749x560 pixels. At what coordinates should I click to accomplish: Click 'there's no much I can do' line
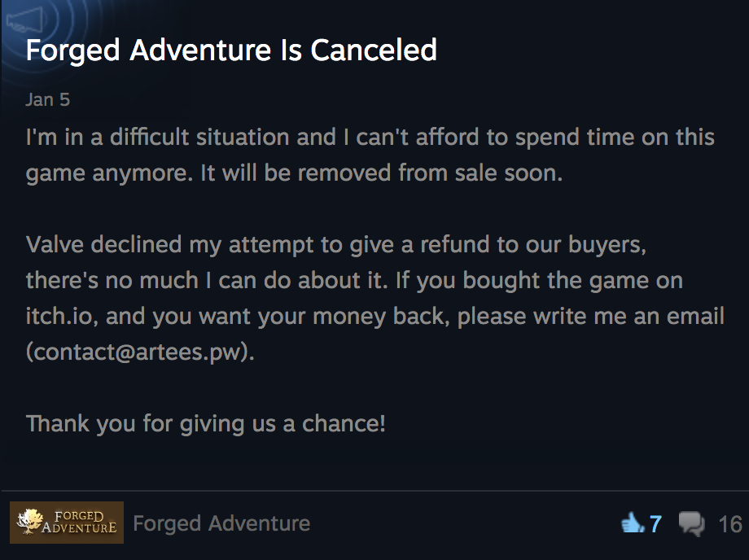click(x=354, y=280)
